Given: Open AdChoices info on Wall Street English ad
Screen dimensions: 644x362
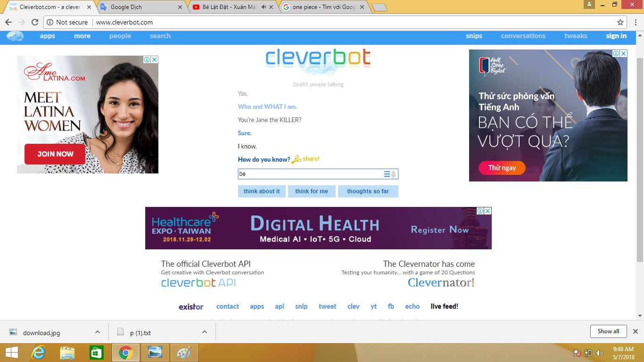Looking at the screenshot, I should click(x=616, y=53).
